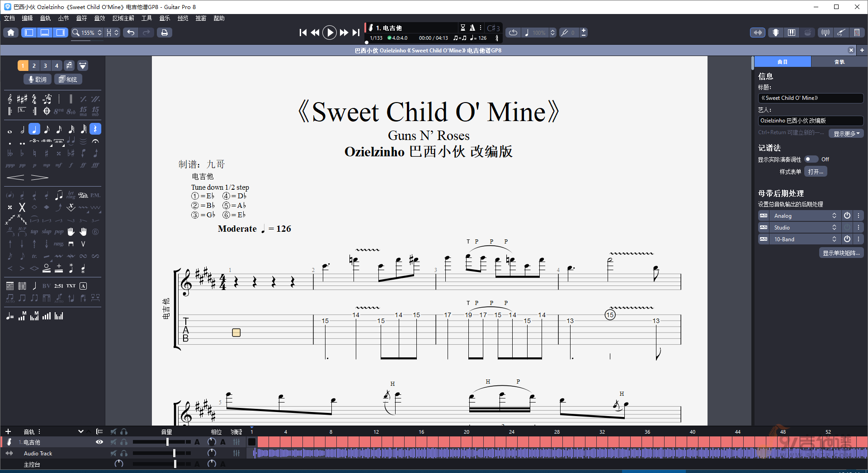Switch to the 音轨 inspector tab

pyautogui.click(x=840, y=61)
